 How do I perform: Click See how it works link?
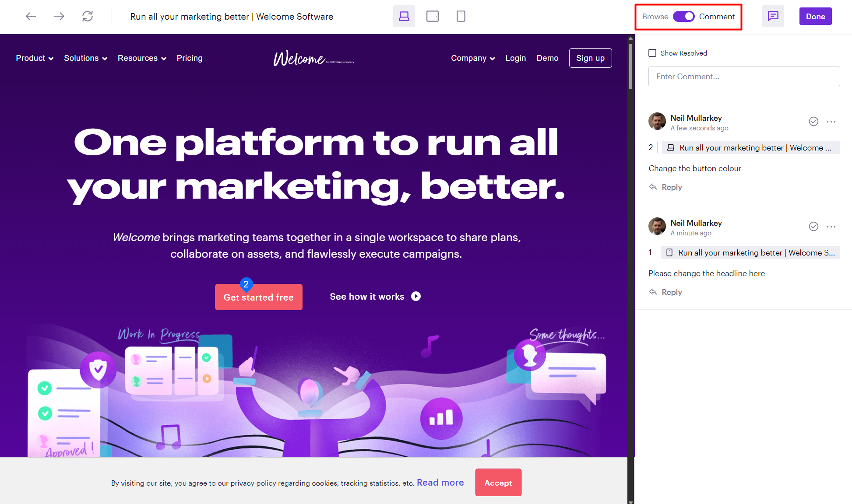(x=367, y=297)
